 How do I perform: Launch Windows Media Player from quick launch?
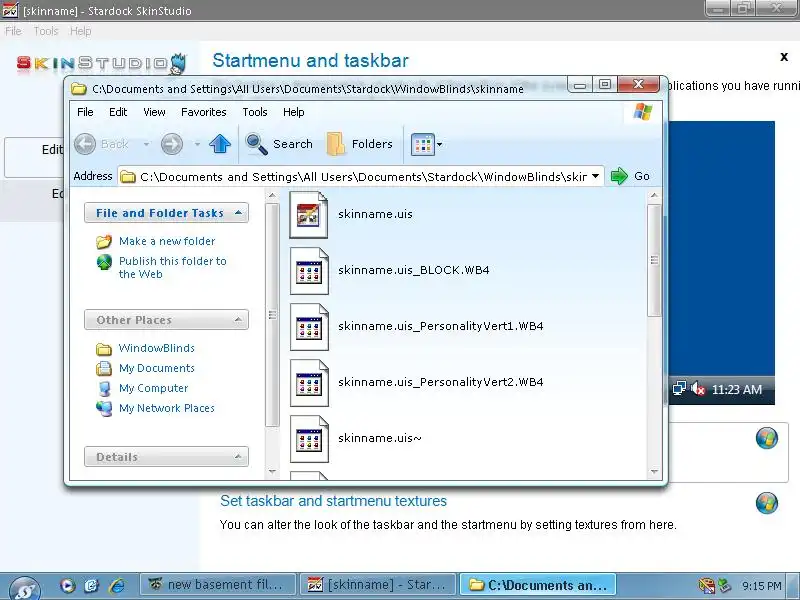click(68, 585)
